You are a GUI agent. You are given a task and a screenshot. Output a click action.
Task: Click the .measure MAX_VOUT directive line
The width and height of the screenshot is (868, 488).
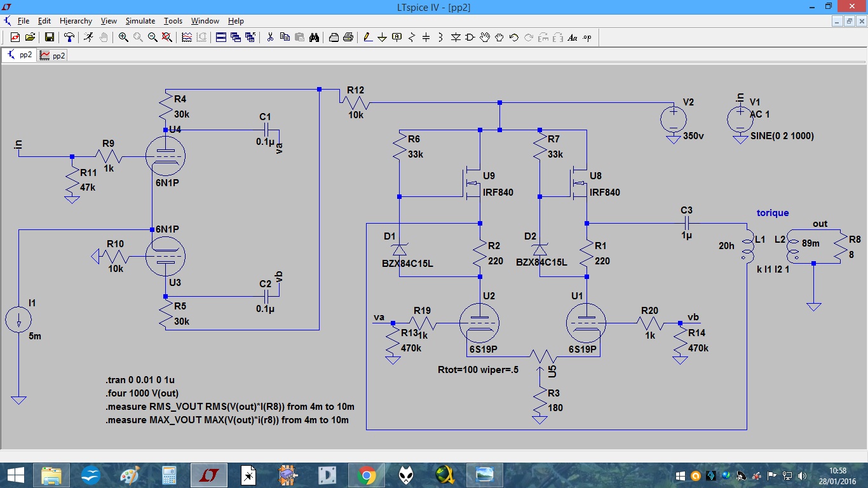227,420
